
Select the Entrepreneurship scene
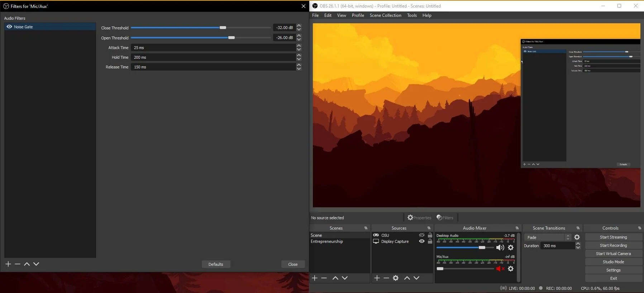[x=340, y=241]
